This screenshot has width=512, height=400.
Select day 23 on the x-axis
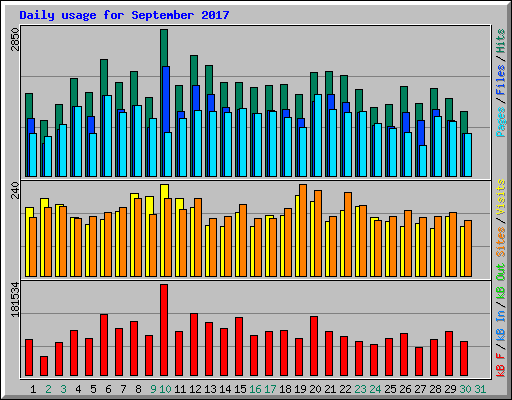point(360,389)
